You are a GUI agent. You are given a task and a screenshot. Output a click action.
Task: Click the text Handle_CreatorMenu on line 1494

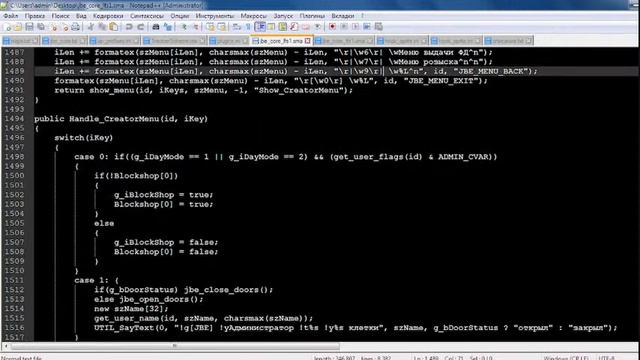(114, 119)
